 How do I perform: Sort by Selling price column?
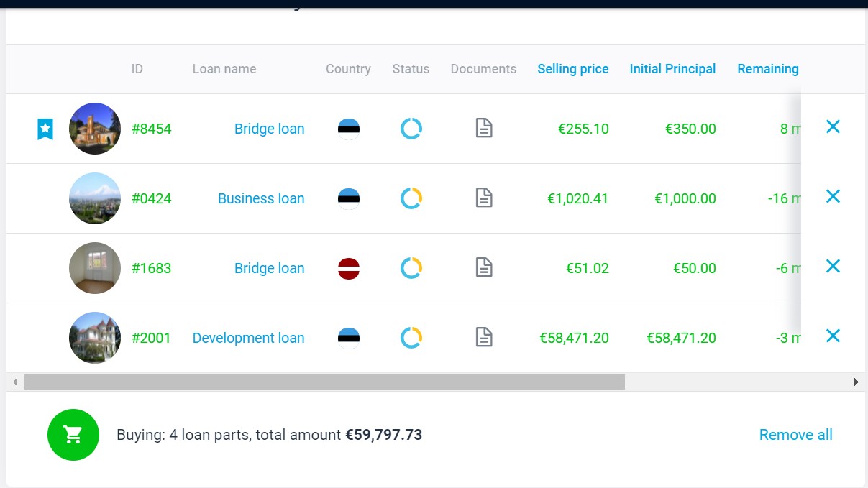pos(573,69)
